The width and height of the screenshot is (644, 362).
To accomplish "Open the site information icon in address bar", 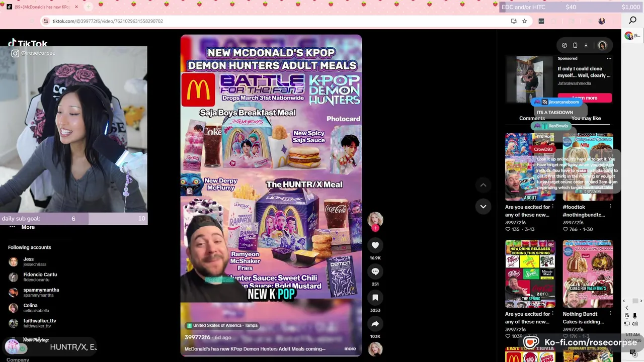I will tap(46, 21).
